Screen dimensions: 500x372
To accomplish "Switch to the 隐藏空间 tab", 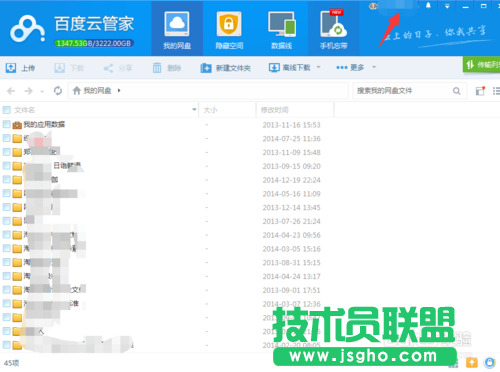I will pyautogui.click(x=229, y=29).
